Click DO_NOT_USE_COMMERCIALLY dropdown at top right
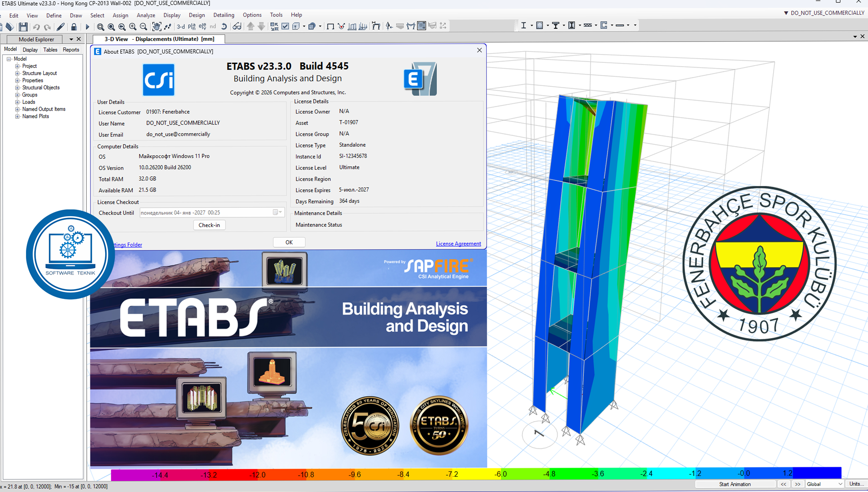This screenshot has width=868, height=492. (x=824, y=13)
